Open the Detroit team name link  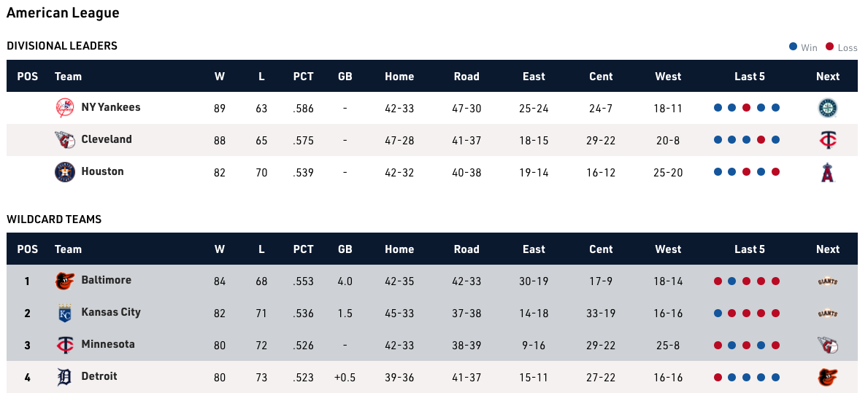click(99, 376)
